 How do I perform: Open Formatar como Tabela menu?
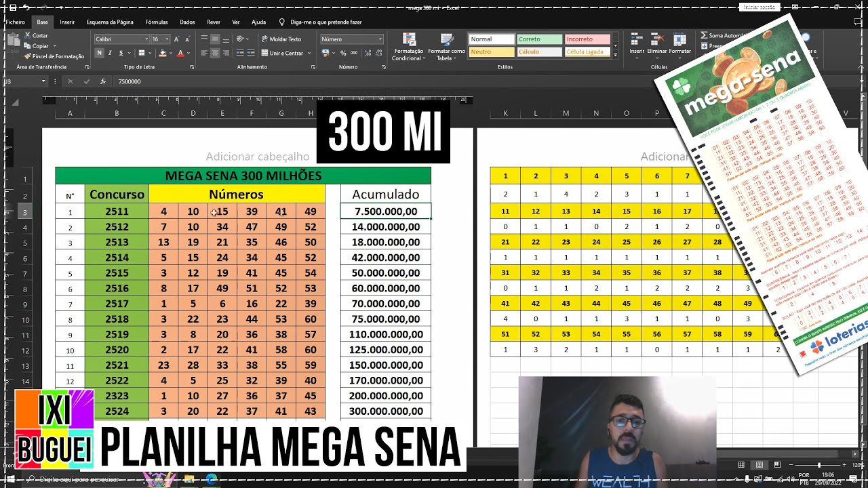[446, 47]
